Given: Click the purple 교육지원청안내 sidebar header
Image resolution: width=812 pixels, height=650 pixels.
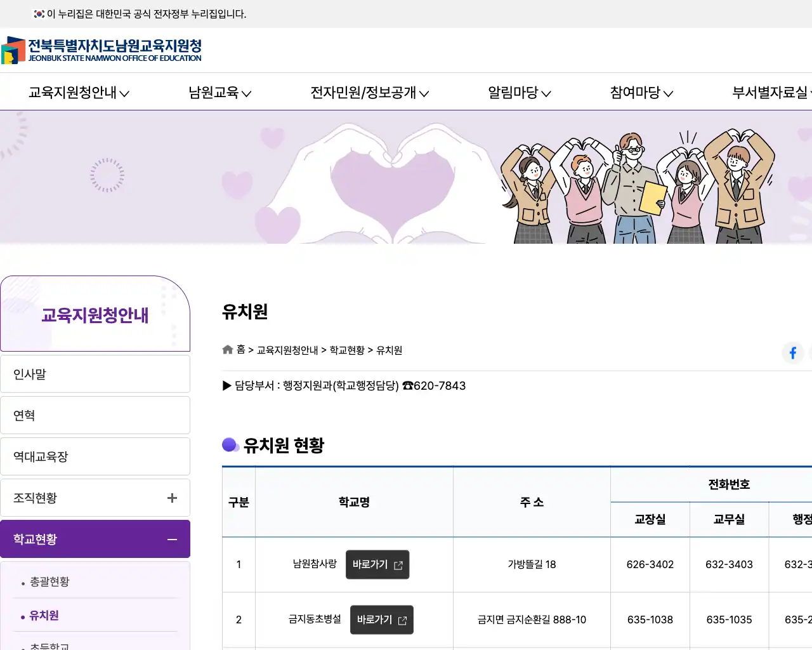Looking at the screenshot, I should (94, 314).
